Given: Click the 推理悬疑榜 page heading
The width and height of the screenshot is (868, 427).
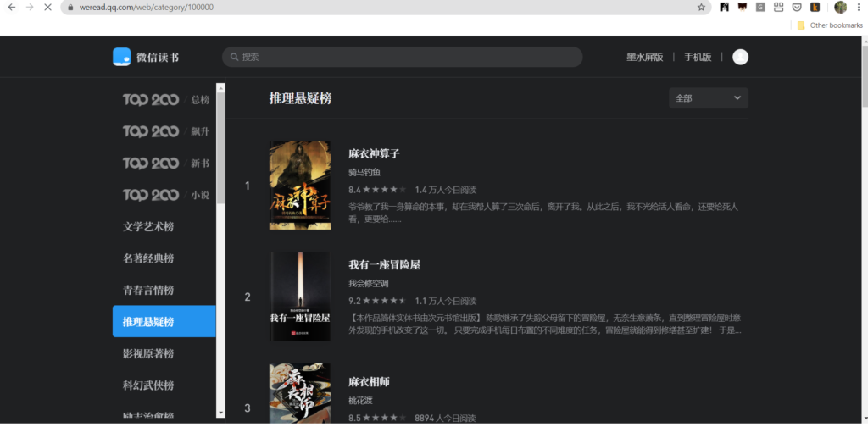Looking at the screenshot, I should pos(301,98).
